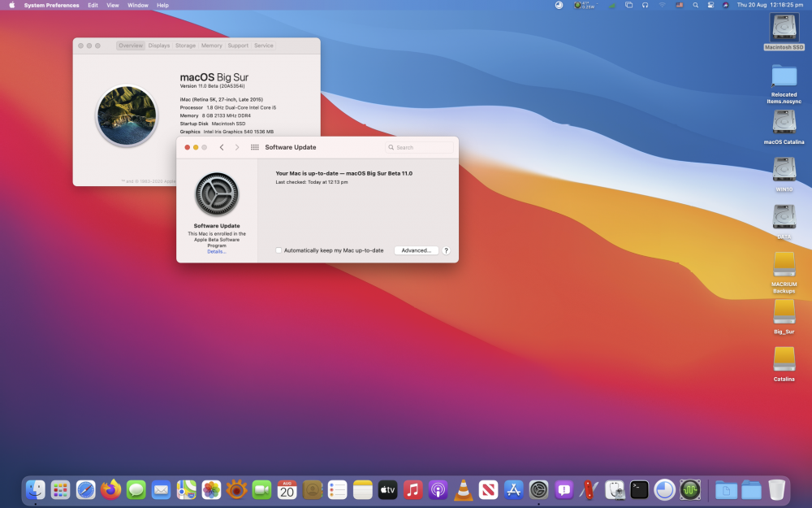The image size is (812, 508).
Task: Open the Help menu
Action: pyautogui.click(x=162, y=5)
